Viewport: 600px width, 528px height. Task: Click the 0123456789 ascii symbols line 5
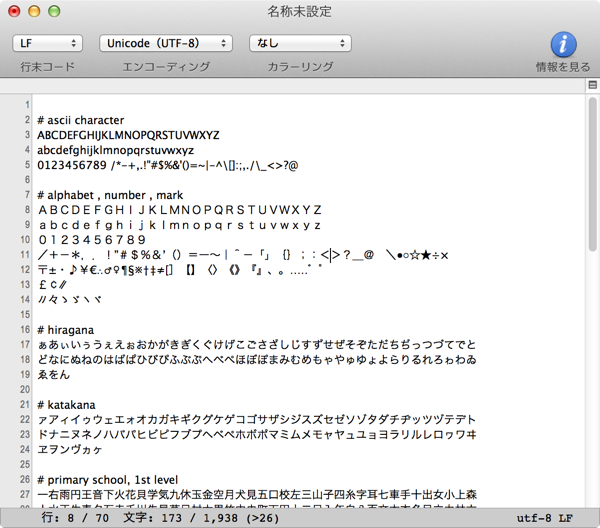[168, 165]
